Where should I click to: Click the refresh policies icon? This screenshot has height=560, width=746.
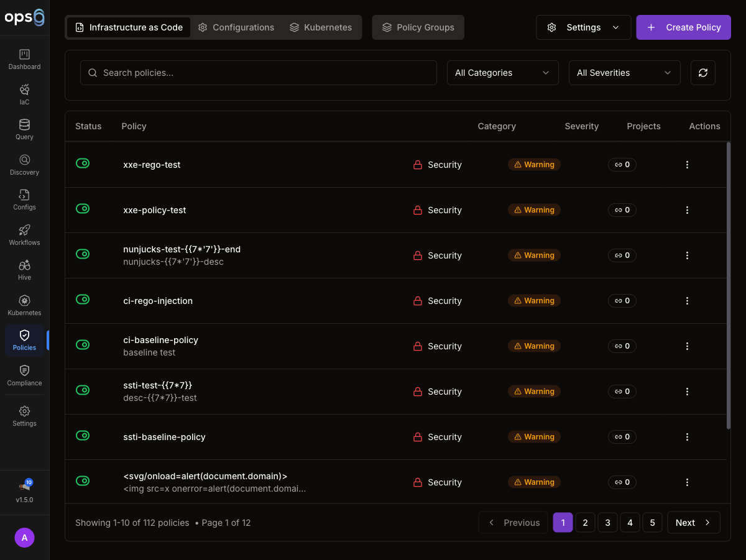[702, 73]
